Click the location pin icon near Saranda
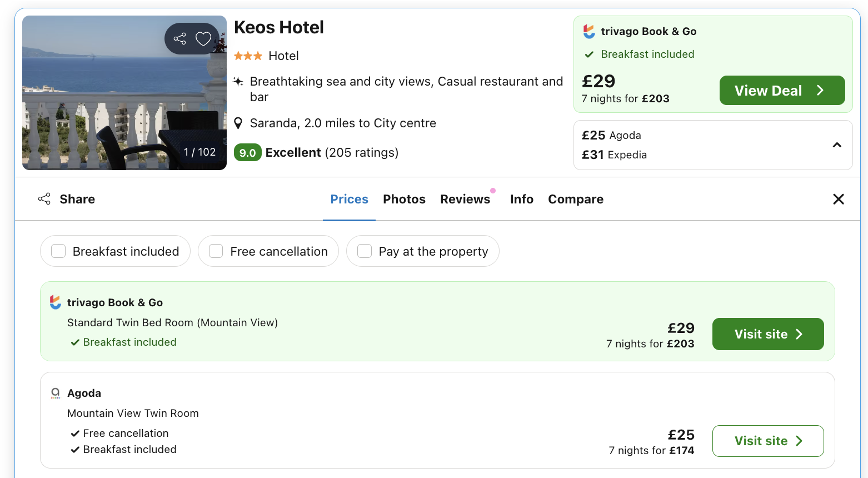This screenshot has width=868, height=478. coord(238,123)
